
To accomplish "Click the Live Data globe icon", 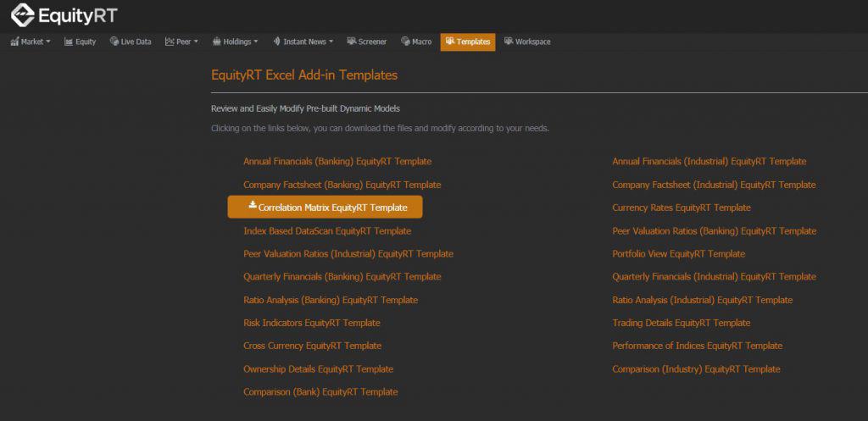I will tap(114, 42).
